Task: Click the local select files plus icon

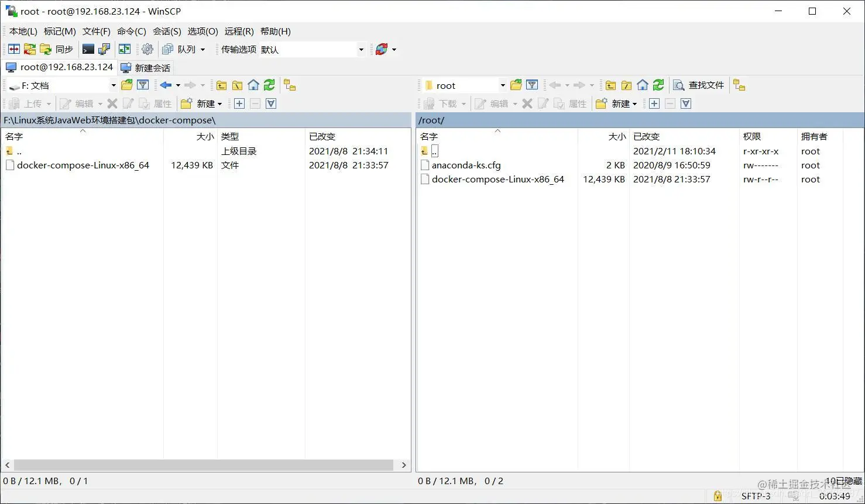Action: click(x=239, y=103)
